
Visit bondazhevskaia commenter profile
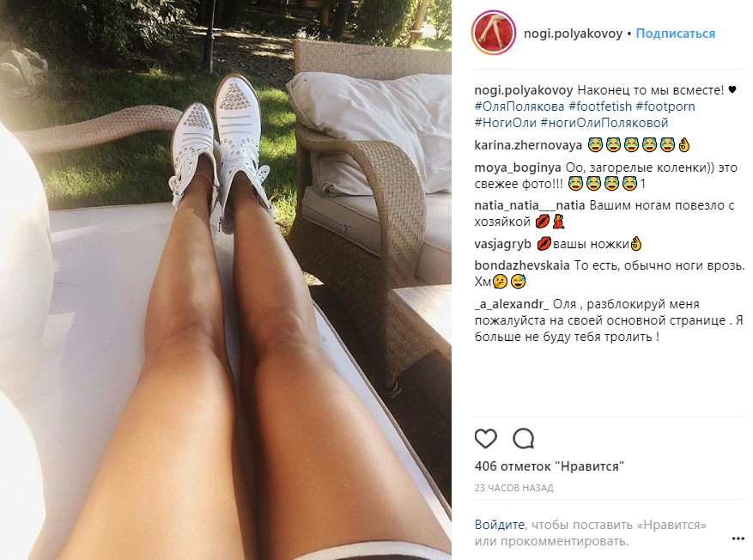pos(521,265)
